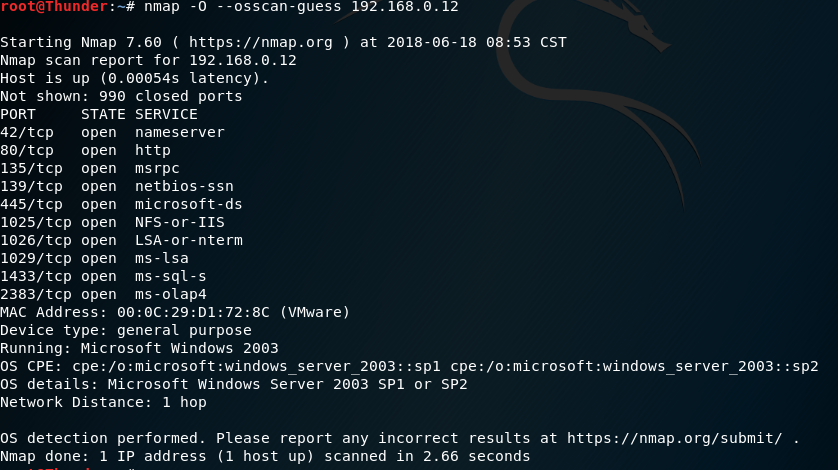Click the Network Distance: 1 hop line
Viewport: 838px width, 470px height.
click(x=103, y=403)
